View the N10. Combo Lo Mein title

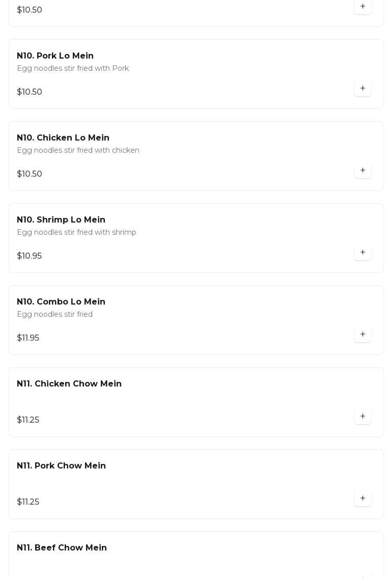point(61,302)
